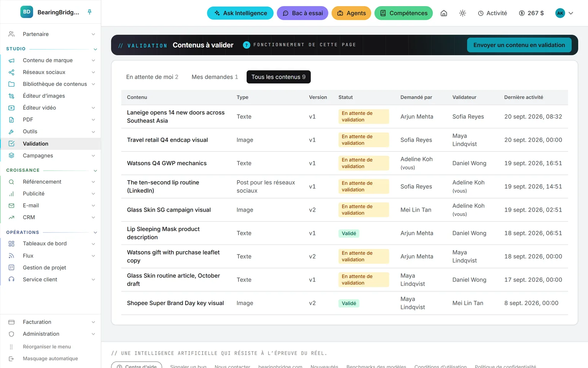This screenshot has width=588, height=368.
Task: Click the help question mark icon
Action: (x=247, y=45)
